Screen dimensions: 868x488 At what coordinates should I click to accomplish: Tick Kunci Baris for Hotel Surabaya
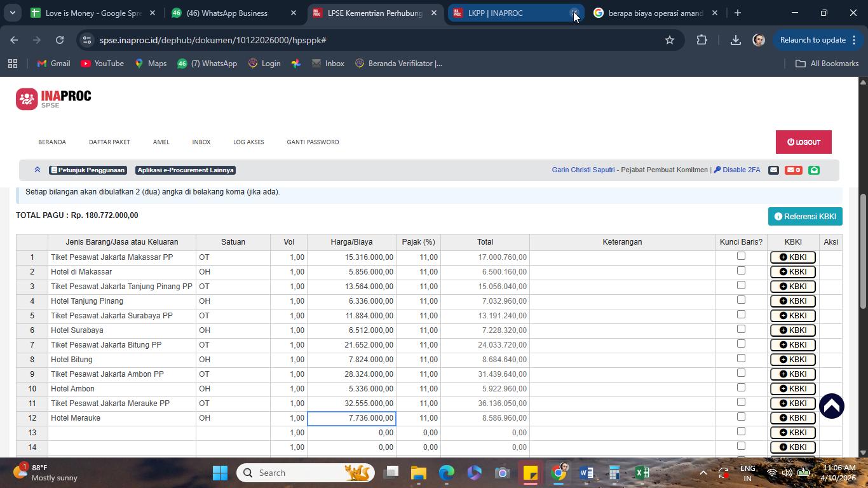[x=741, y=329]
